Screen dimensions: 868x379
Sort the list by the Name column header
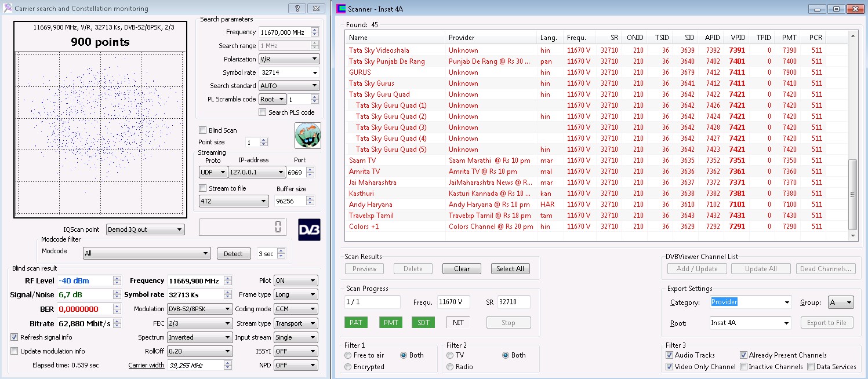click(395, 38)
